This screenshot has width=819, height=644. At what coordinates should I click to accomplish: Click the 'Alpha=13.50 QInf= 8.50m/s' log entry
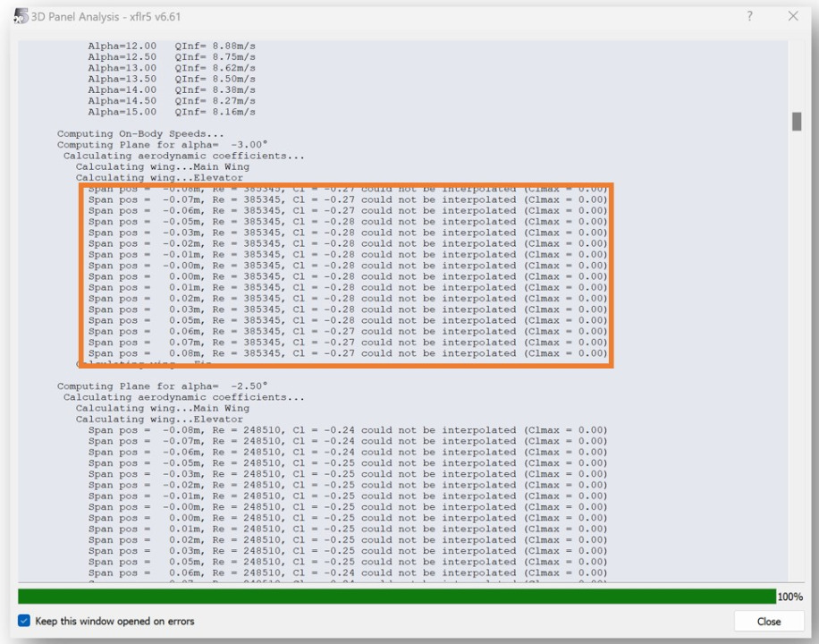(172, 79)
